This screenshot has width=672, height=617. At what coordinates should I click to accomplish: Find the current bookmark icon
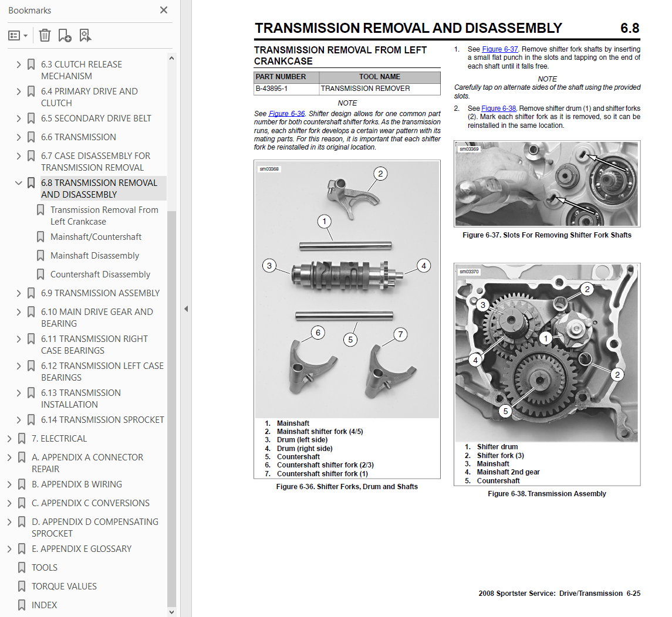(x=85, y=36)
